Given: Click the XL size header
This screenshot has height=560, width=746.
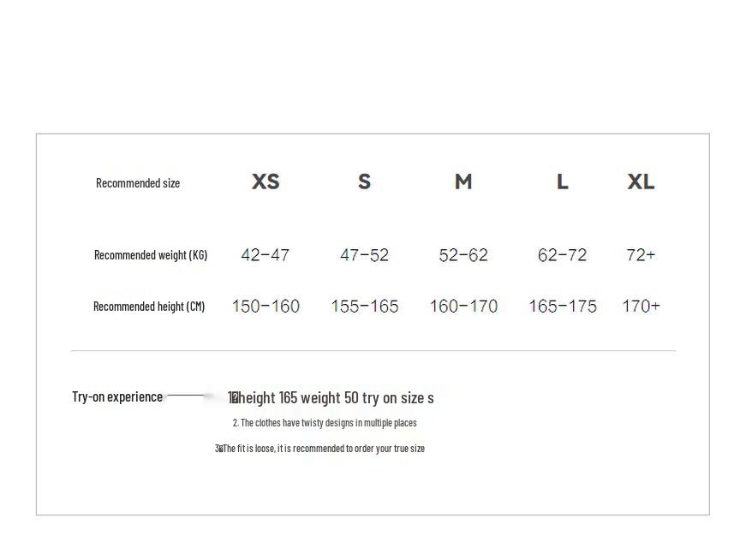Looking at the screenshot, I should pos(641,182).
